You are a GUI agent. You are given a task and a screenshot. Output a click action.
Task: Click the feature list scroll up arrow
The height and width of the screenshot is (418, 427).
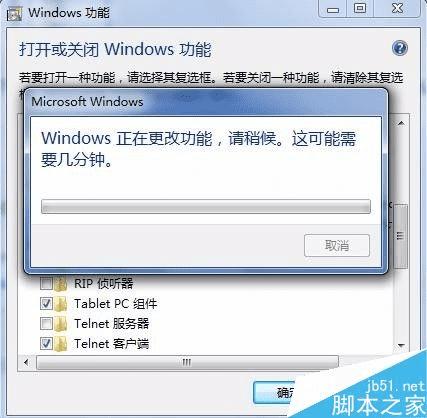[401, 123]
